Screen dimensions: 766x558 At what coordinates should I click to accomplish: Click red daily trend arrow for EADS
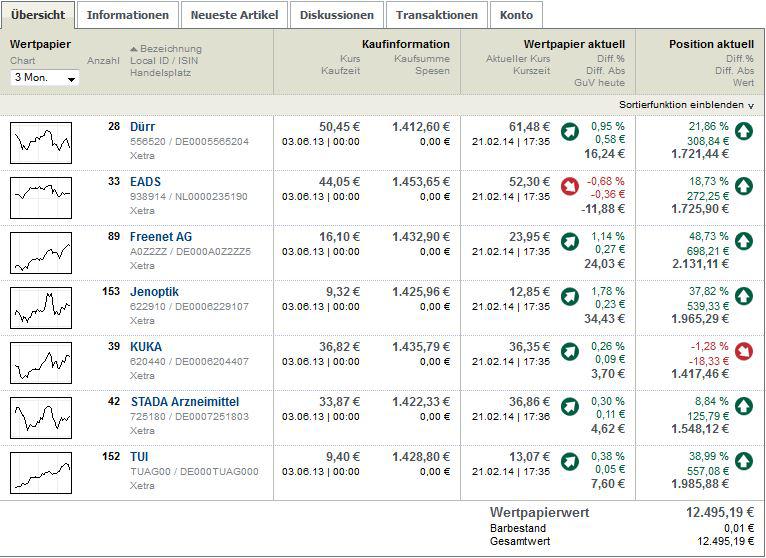(x=569, y=186)
